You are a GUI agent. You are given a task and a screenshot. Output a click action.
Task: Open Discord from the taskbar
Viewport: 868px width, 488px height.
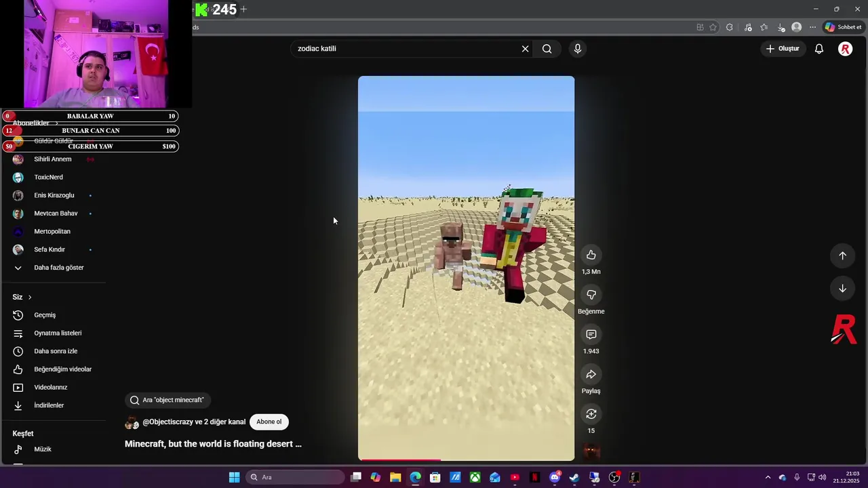click(x=555, y=477)
